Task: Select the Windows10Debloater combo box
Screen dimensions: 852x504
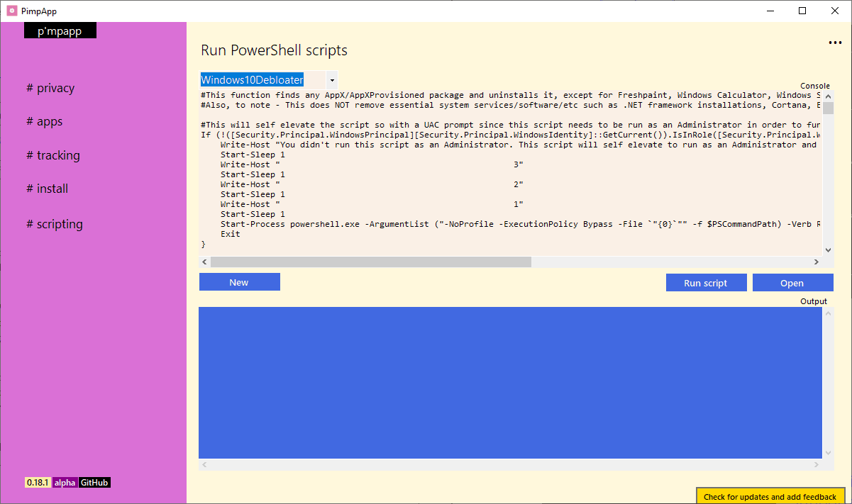Action: point(252,80)
